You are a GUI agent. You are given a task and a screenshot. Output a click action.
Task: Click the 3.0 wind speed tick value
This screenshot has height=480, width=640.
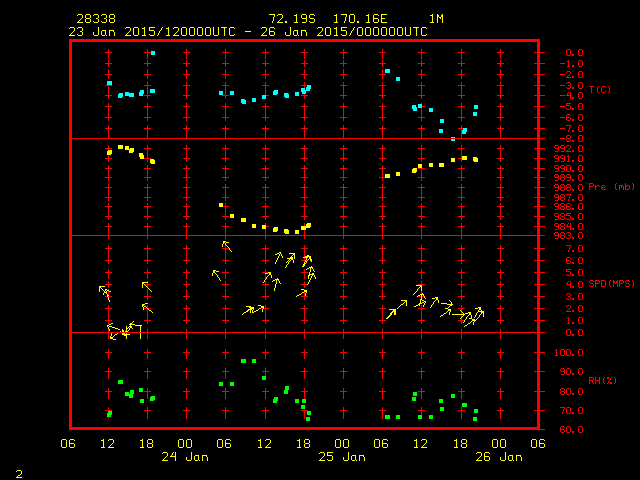pos(574,297)
